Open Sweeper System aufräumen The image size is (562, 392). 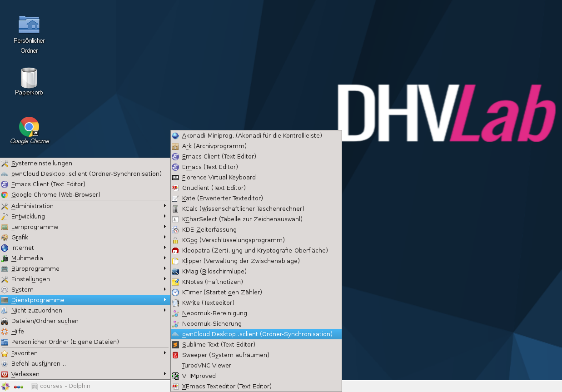coord(256,355)
